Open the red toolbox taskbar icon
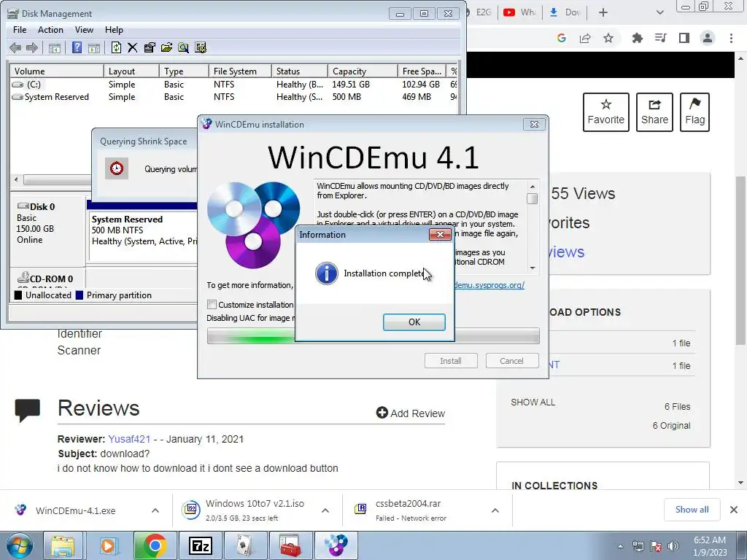This screenshot has height=560, width=747. point(290,545)
